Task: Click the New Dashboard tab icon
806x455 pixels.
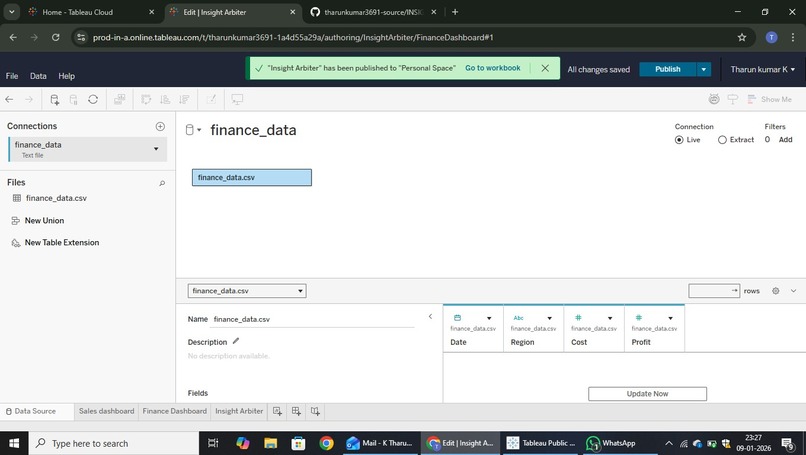Action: pos(296,411)
